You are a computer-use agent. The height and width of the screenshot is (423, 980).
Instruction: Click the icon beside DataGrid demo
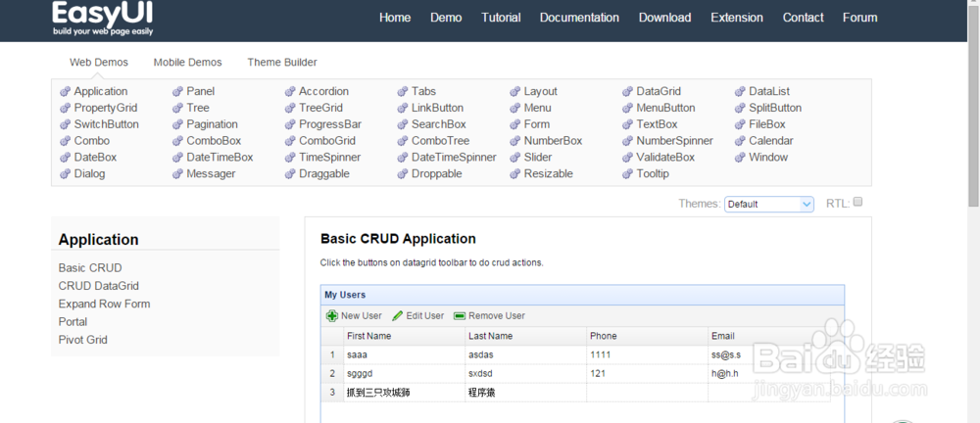[x=627, y=92]
